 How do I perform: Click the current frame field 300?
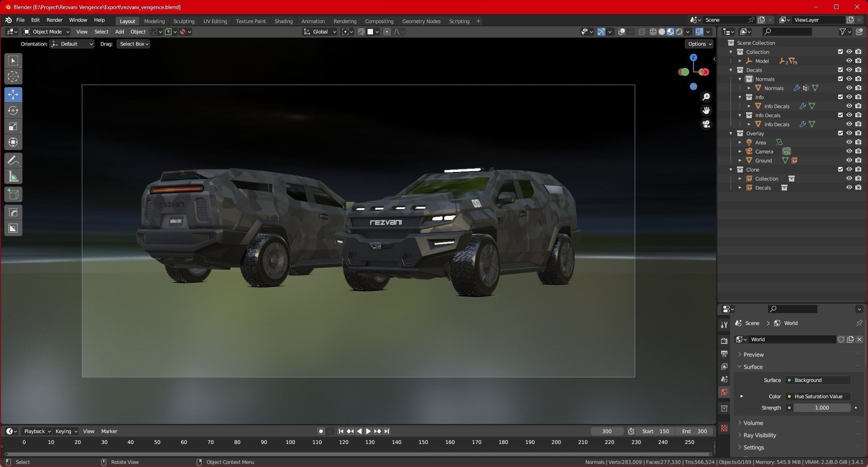pyautogui.click(x=607, y=431)
